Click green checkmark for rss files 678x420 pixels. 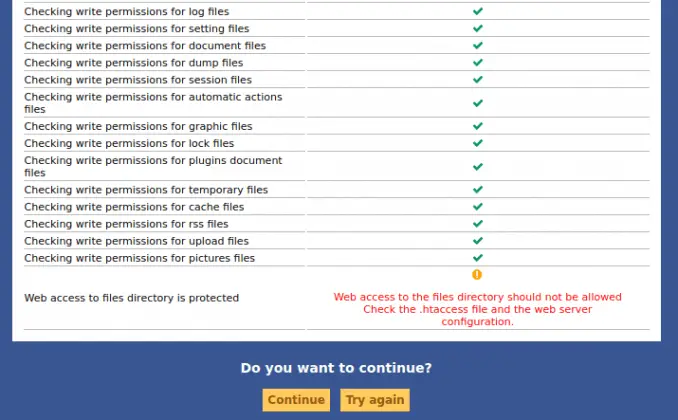tap(478, 224)
